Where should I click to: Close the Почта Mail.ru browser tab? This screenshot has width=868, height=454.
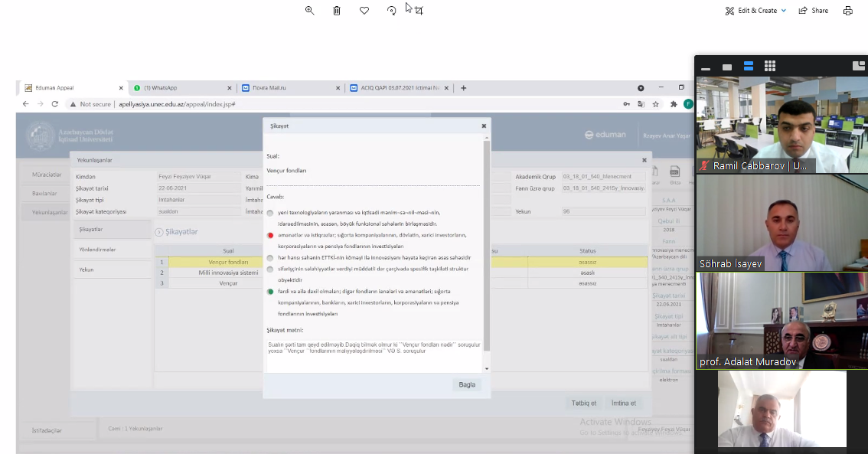[338, 88]
